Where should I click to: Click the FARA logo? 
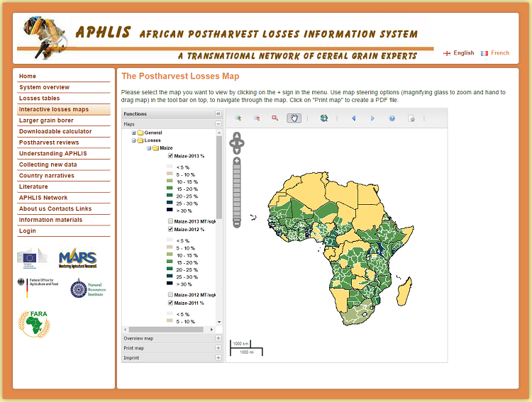[x=34, y=323]
